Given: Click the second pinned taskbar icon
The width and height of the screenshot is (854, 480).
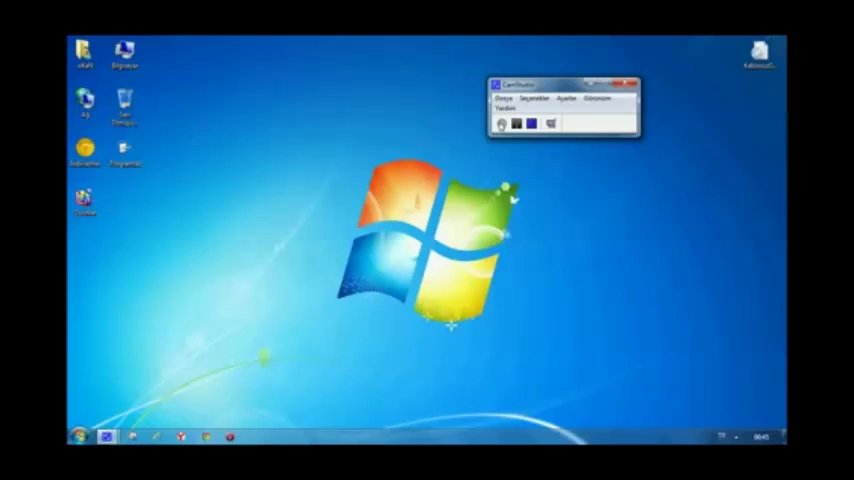Looking at the screenshot, I should pos(132,436).
